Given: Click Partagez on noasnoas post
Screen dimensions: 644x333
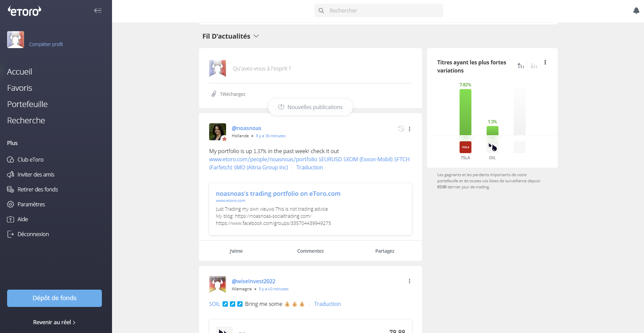Looking at the screenshot, I should coord(385,251).
